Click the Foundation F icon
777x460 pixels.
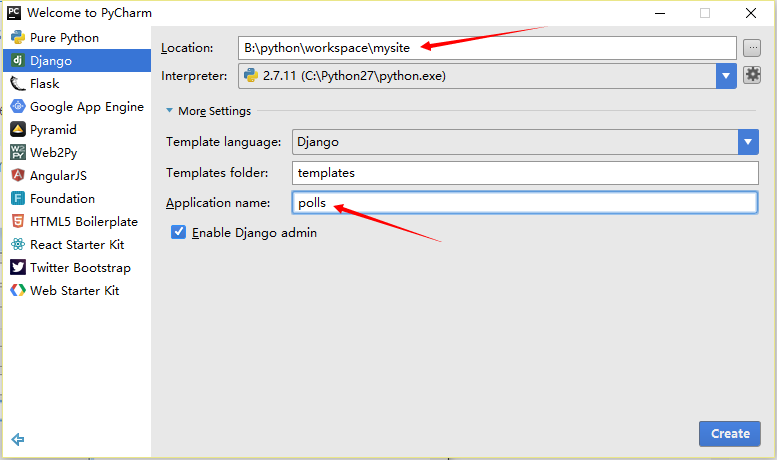(x=18, y=198)
